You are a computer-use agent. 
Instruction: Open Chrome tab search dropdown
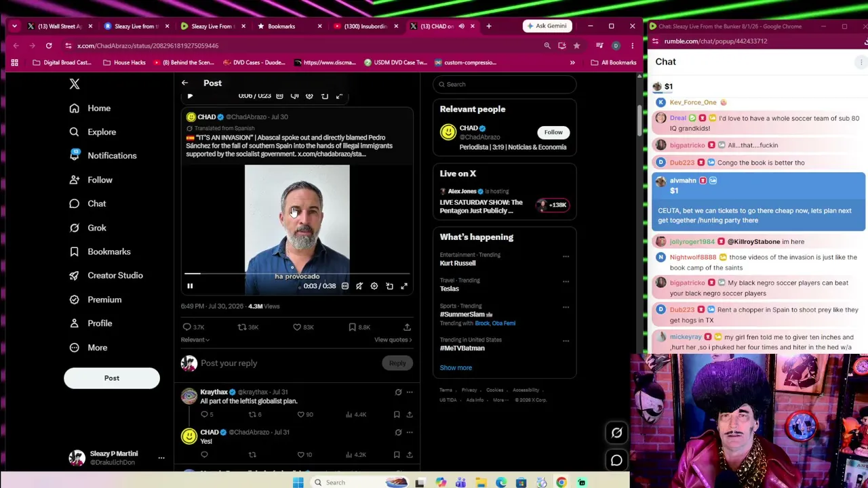point(15,26)
